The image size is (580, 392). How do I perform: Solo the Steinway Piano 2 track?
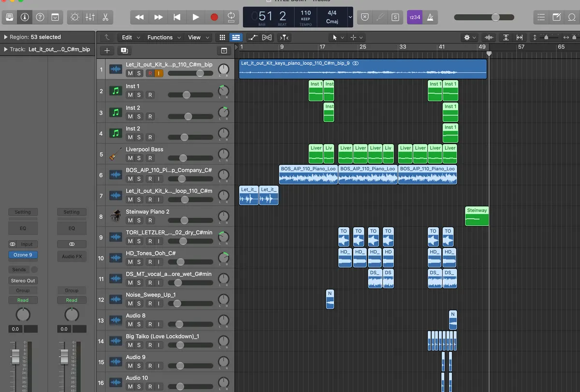[139, 220]
